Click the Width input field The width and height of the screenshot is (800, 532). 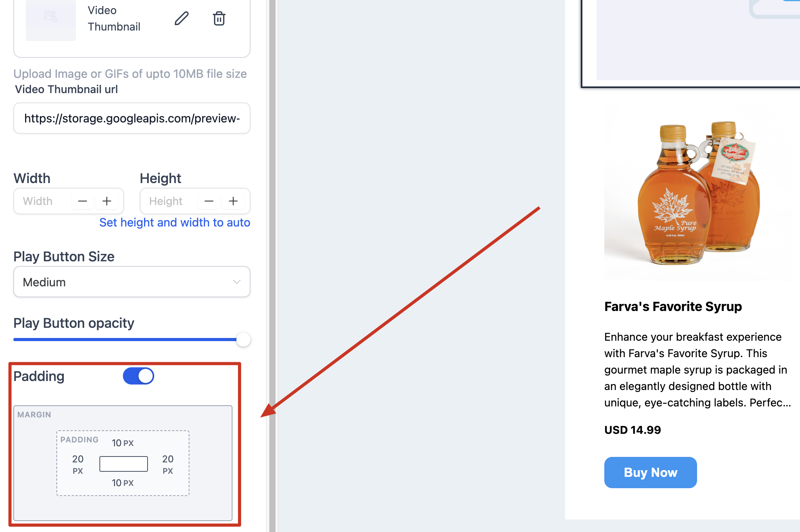tap(43, 201)
